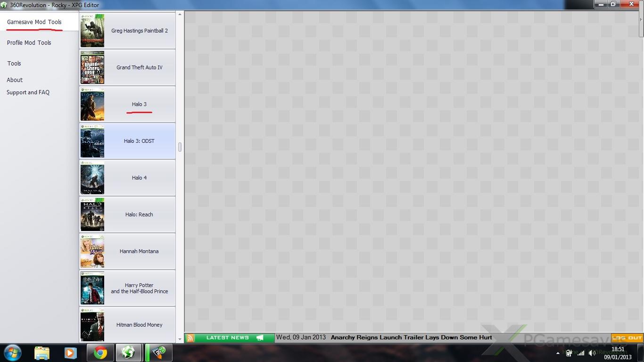The image size is (644, 362).
Task: Click the Greg Hastings Paintball 2 cover icon
Action: click(x=92, y=31)
